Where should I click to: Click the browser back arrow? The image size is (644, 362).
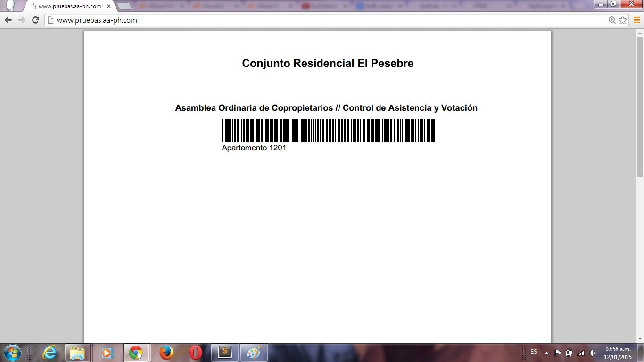(x=8, y=20)
